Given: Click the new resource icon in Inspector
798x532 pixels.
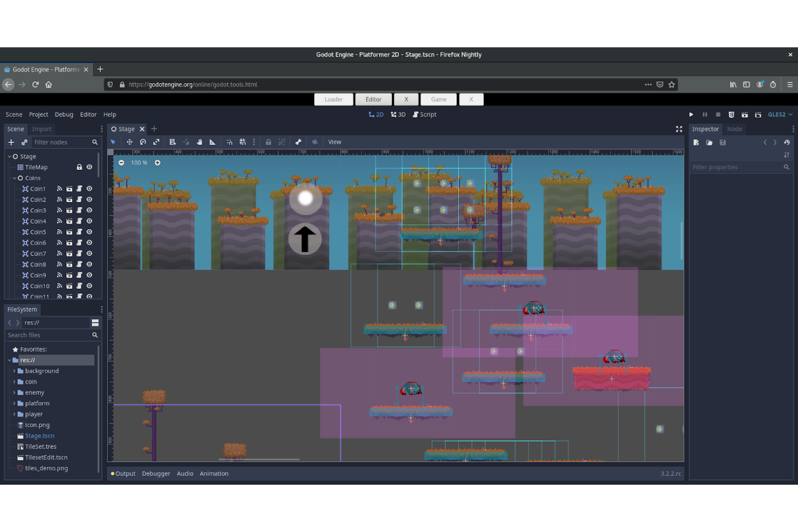Looking at the screenshot, I should (696, 142).
